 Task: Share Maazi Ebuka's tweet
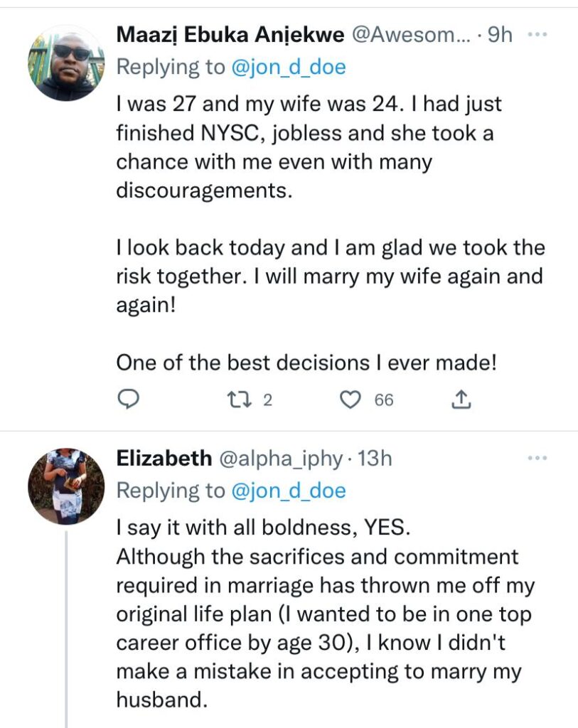tap(461, 400)
